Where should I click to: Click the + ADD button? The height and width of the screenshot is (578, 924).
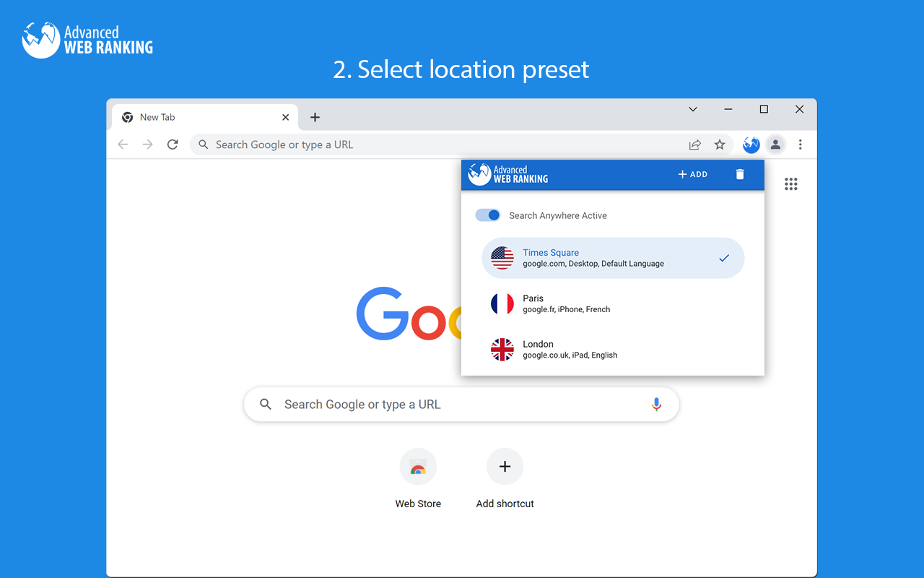(x=693, y=174)
